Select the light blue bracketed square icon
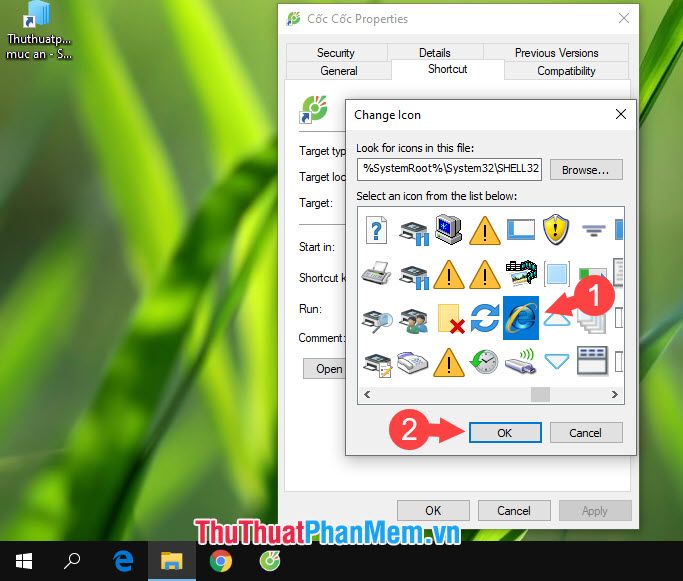 point(557,274)
